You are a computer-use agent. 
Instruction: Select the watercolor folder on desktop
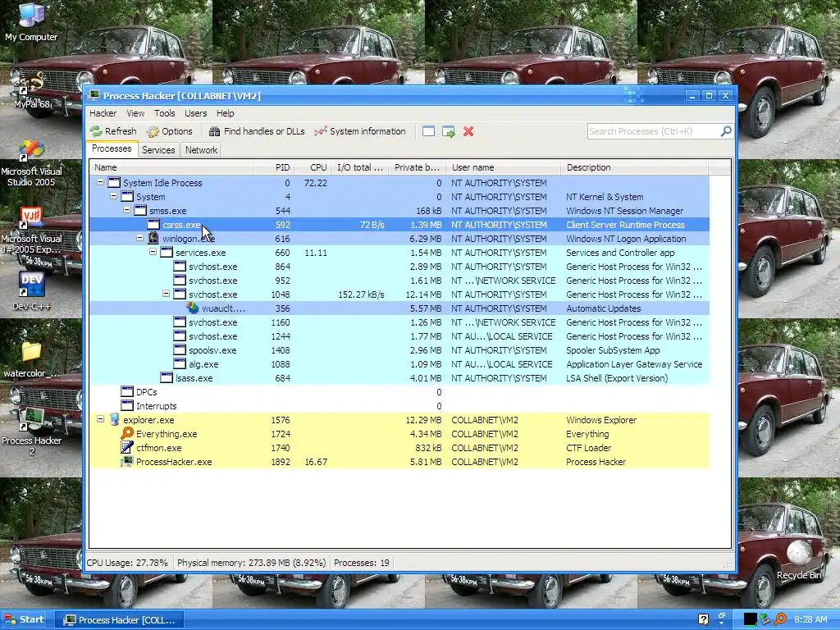pos(31,359)
